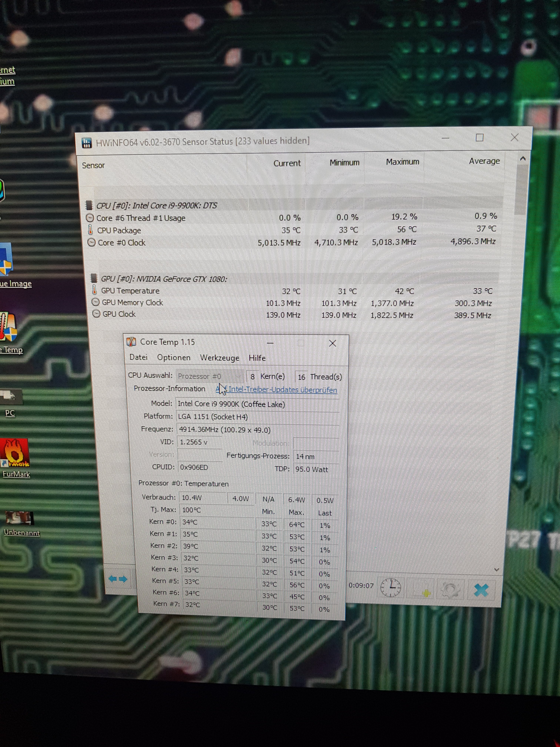560x747 pixels.
Task: Click Intel-Treiber-Updates überprüfen link
Action: click(283, 390)
